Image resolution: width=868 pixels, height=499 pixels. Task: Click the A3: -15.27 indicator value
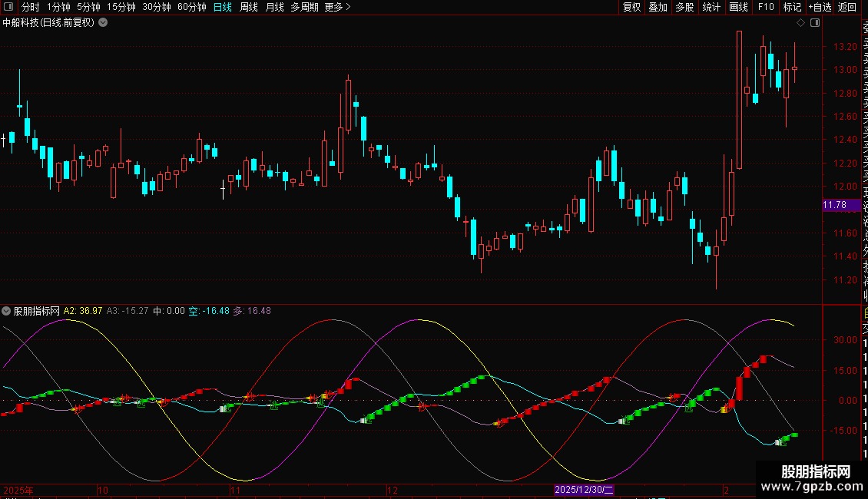[128, 311]
